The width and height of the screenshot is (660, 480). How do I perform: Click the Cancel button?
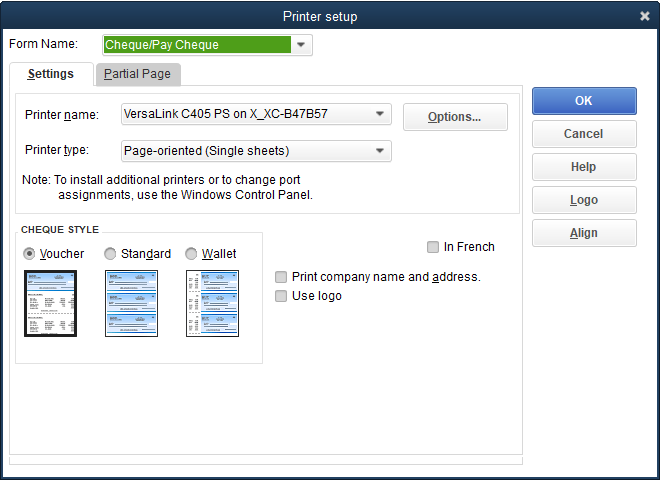[x=583, y=134]
